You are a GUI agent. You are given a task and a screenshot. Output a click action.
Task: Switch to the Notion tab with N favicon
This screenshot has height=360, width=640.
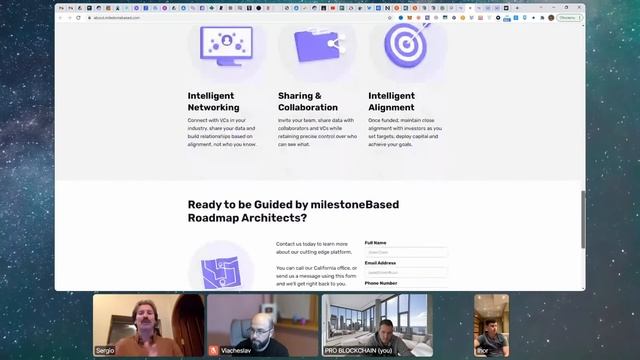(x=387, y=8)
